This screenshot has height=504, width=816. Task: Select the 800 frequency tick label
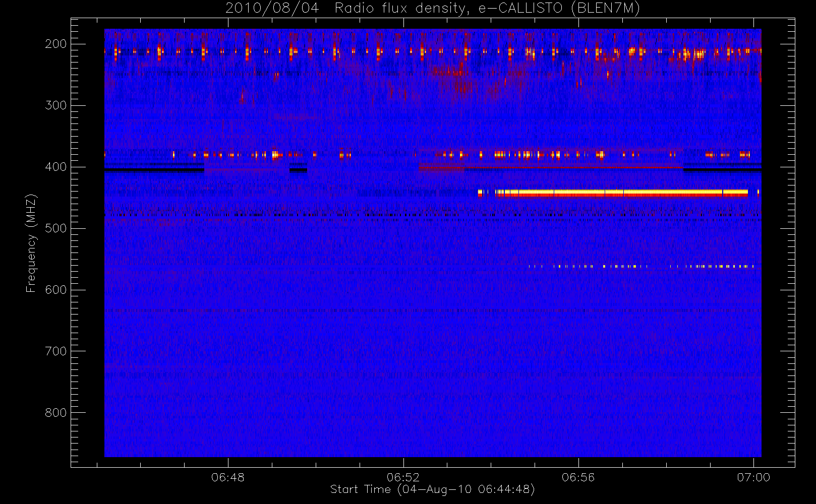[56, 413]
